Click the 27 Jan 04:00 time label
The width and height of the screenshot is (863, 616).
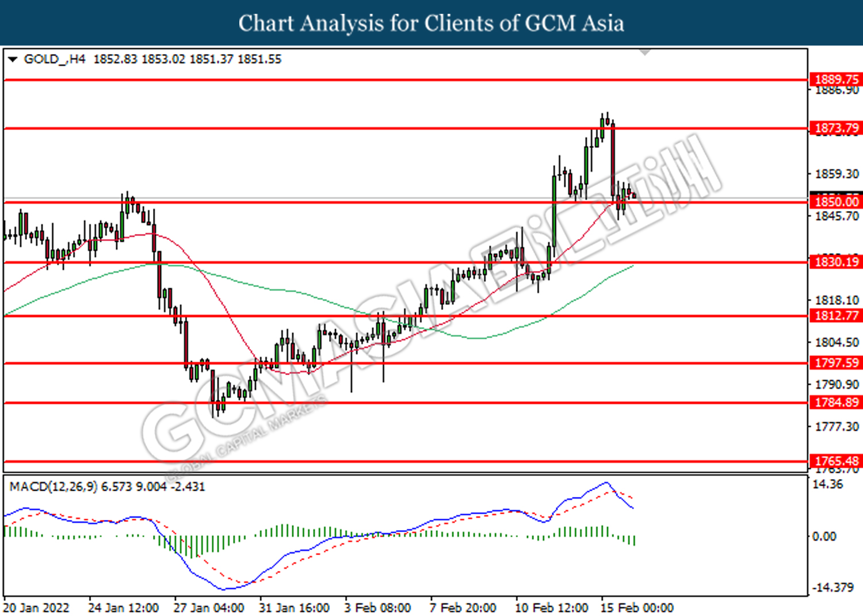pos(209,608)
